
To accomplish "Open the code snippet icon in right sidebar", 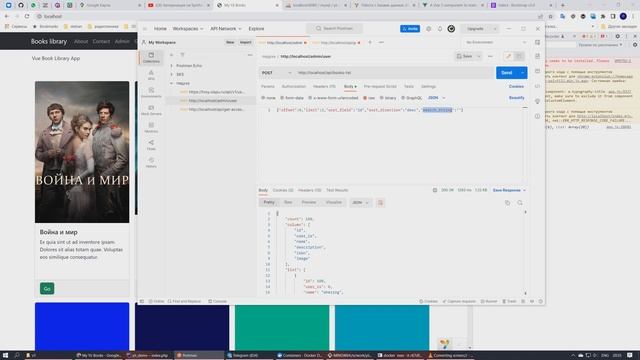I will pyautogui.click(x=537, y=86).
